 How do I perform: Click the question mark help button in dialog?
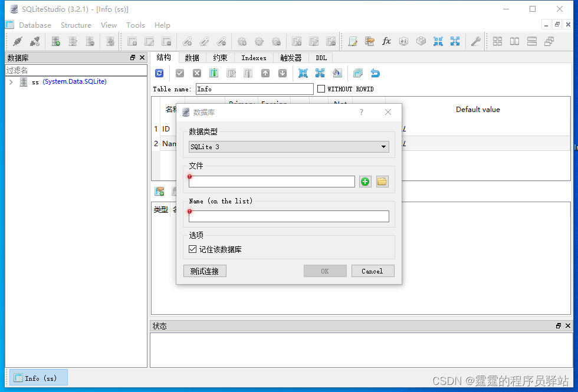[361, 112]
